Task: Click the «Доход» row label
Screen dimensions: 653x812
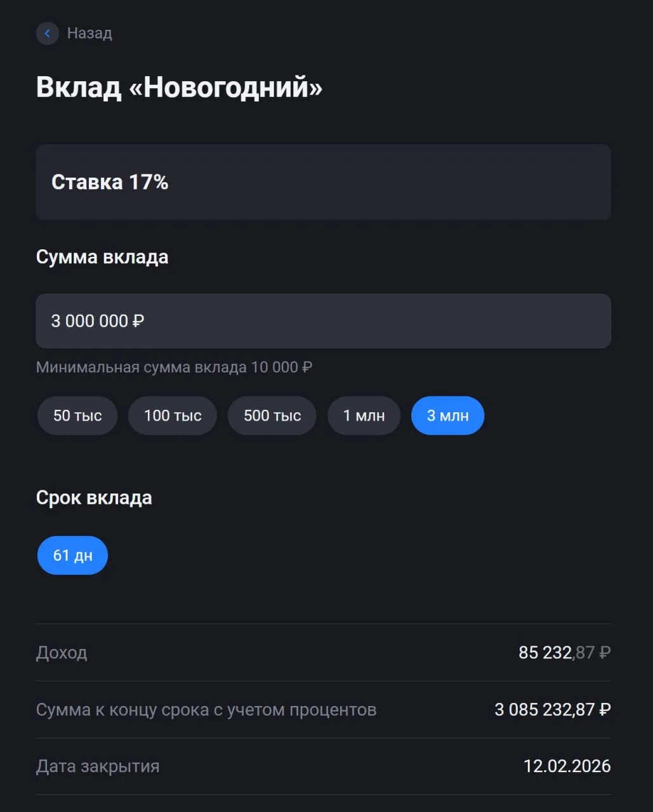Action: click(62, 653)
